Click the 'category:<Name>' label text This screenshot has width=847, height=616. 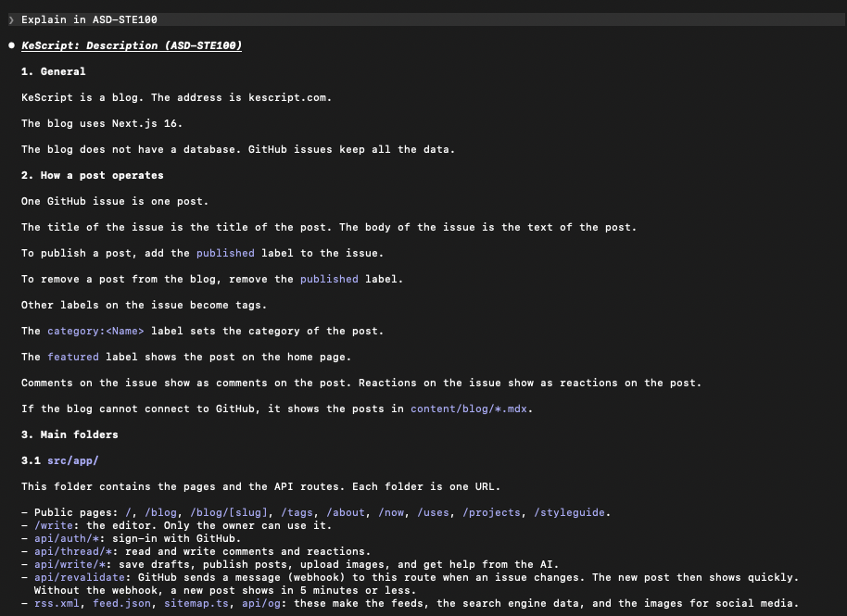95,331
